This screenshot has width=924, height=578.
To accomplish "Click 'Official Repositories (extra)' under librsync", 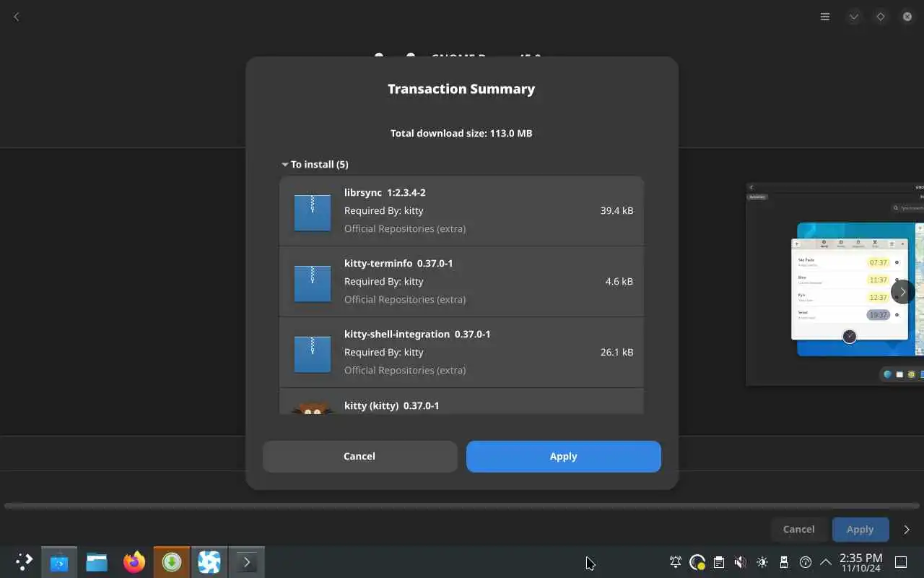I will [405, 228].
